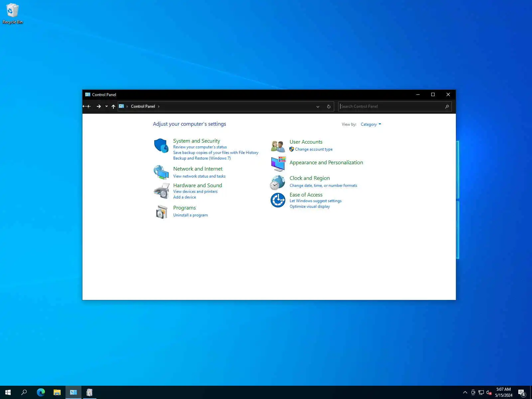The image size is (532, 399).
Task: Click the taskbar clock and date
Action: 503,392
